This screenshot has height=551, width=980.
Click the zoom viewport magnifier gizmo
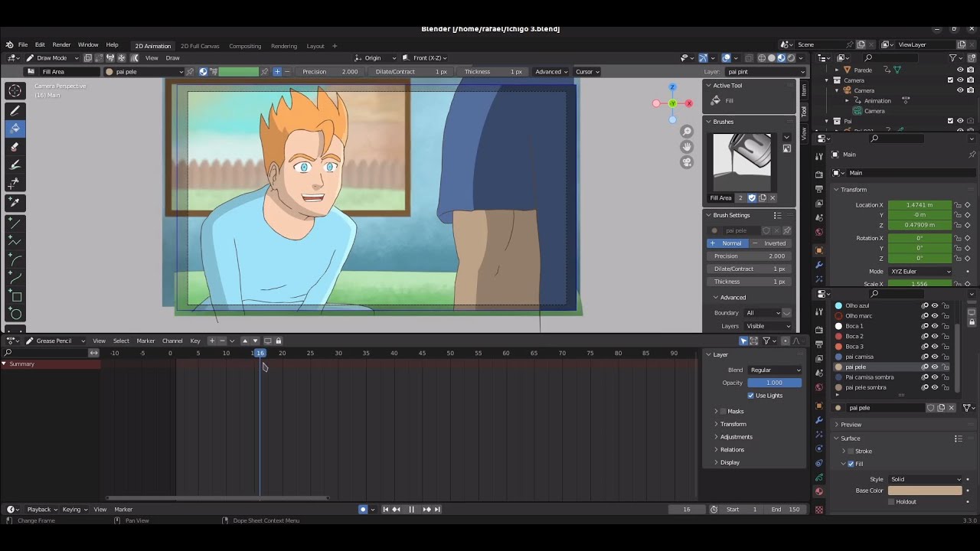(x=687, y=132)
